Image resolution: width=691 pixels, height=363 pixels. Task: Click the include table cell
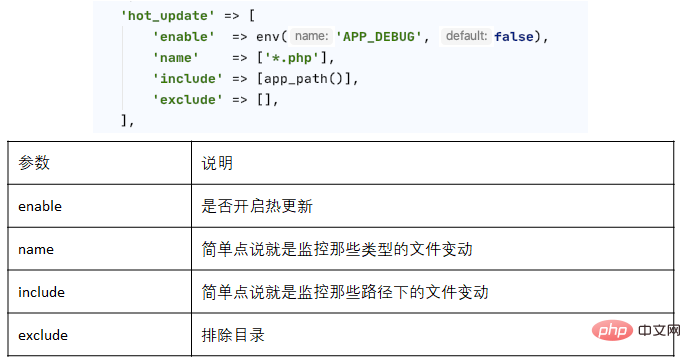(100, 292)
